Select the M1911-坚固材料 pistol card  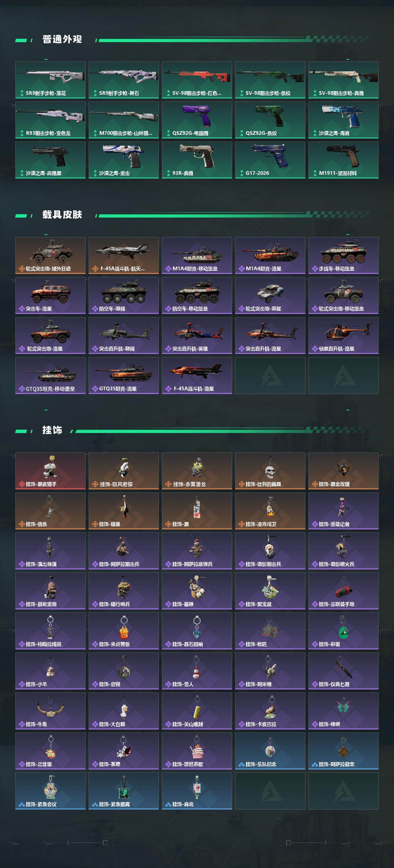click(x=343, y=160)
